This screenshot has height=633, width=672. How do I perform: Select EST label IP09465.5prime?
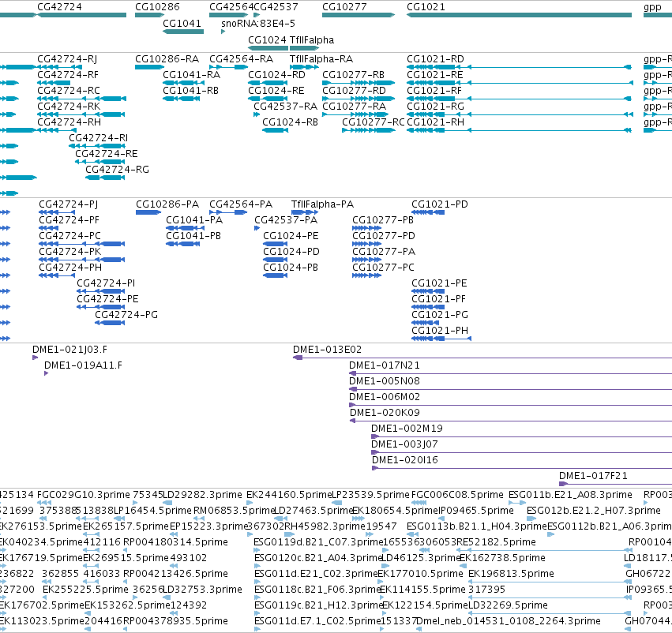[x=475, y=511]
